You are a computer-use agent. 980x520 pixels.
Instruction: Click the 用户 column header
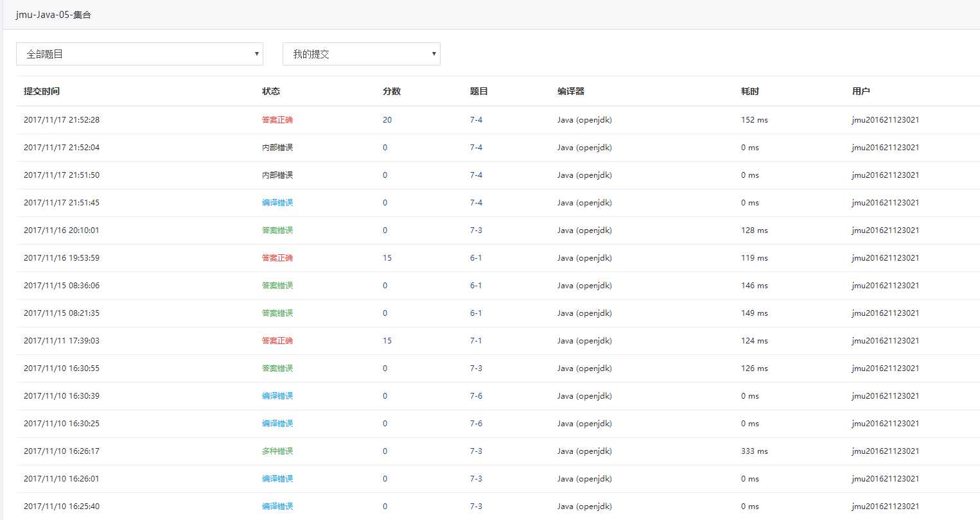pyautogui.click(x=861, y=91)
